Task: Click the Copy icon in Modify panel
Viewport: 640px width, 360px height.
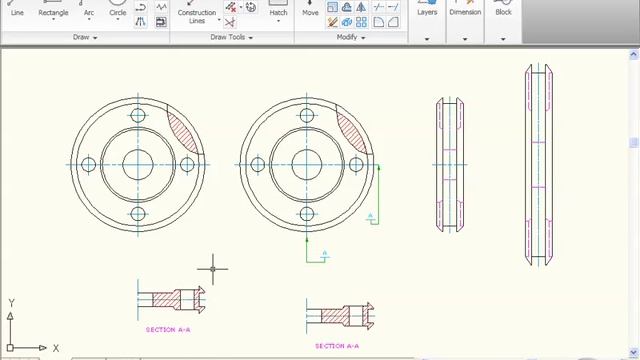Action: point(347,22)
